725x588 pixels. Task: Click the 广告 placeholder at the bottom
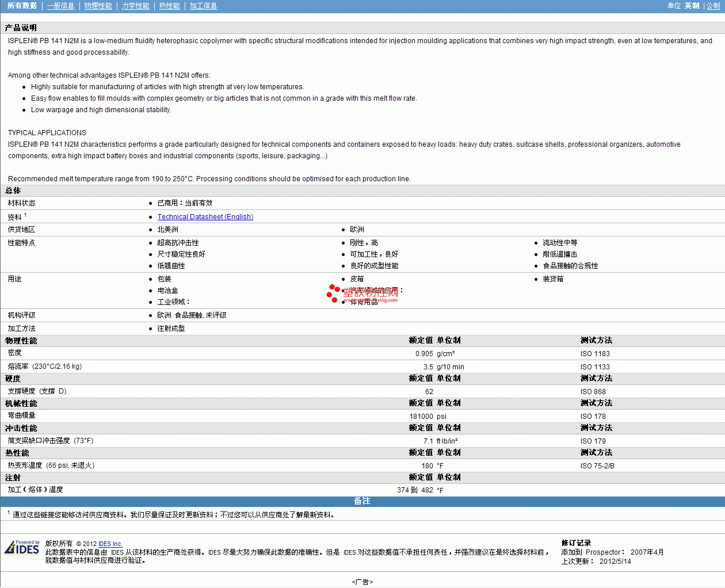(362, 582)
